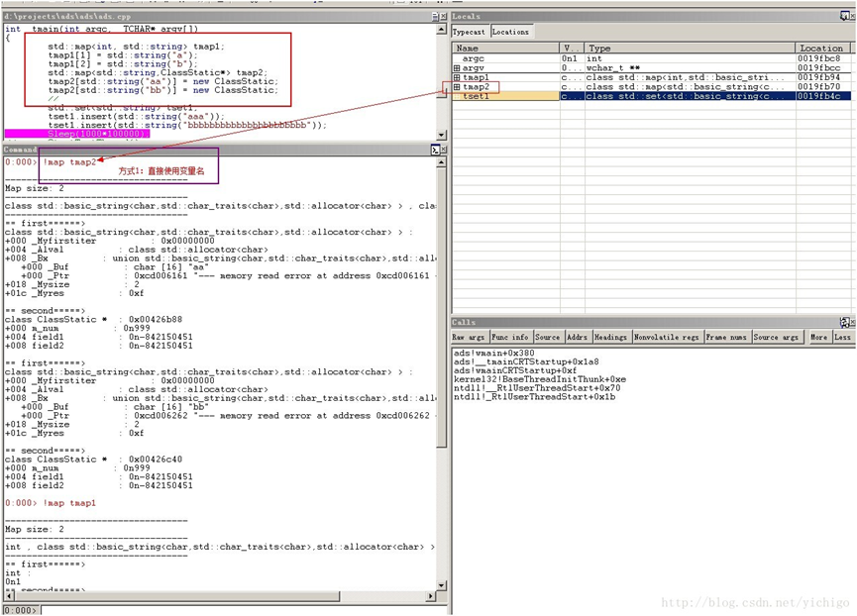
Task: Click the tset1.insert(std::string("aaa")) source line
Action: point(136,116)
